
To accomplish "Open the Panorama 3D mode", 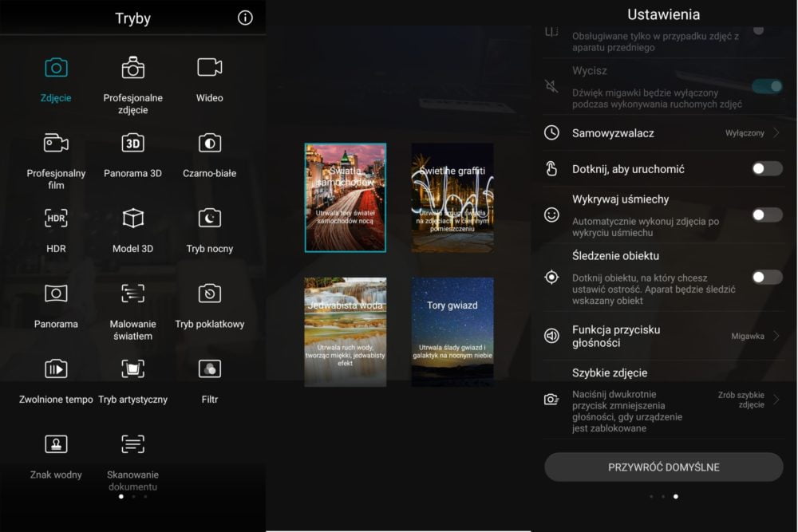I will tap(132, 144).
